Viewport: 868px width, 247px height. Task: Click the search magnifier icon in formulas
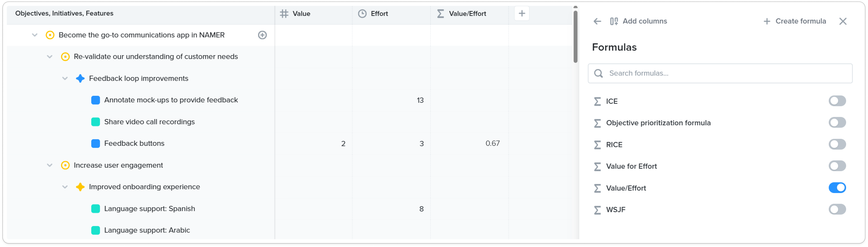(598, 73)
